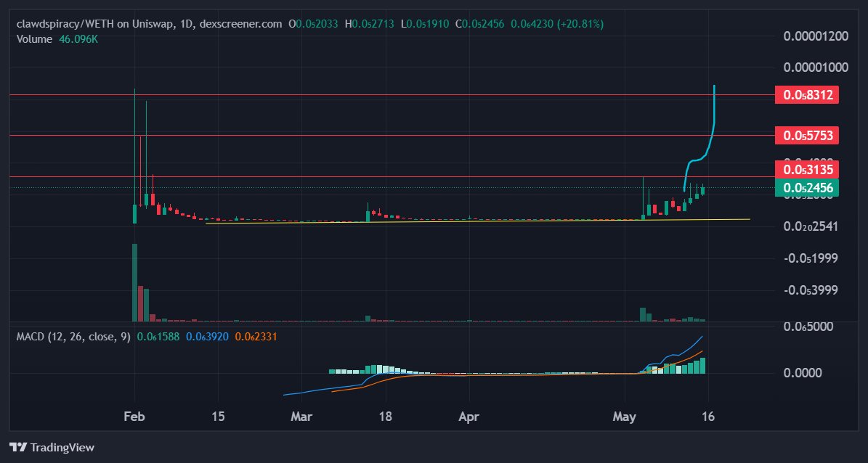The height and width of the screenshot is (463, 868).
Task: Click the largest green volume bar
Action: 134,282
